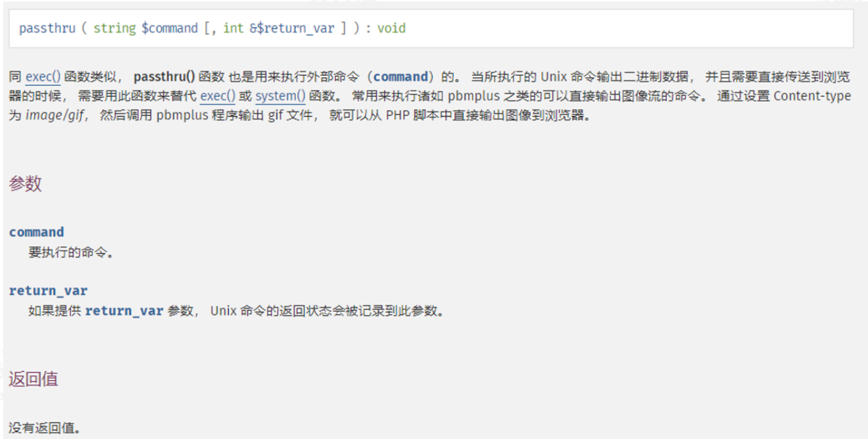Click bold return_var inside its description
Screen dimensions: 868x439
[124, 311]
